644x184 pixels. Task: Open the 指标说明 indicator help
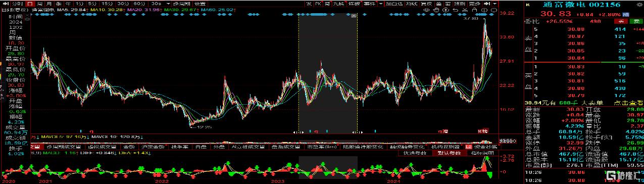pyautogui.click(x=482, y=153)
